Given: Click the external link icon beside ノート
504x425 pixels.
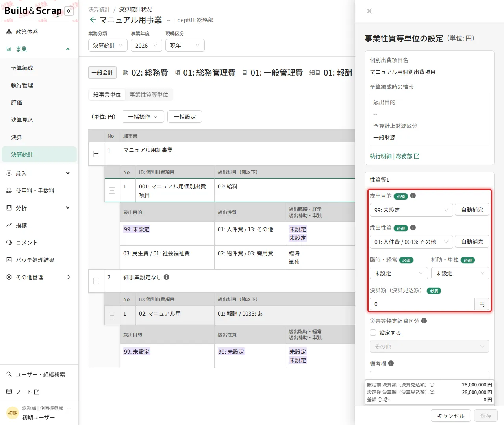Looking at the screenshot, I should point(37,392).
